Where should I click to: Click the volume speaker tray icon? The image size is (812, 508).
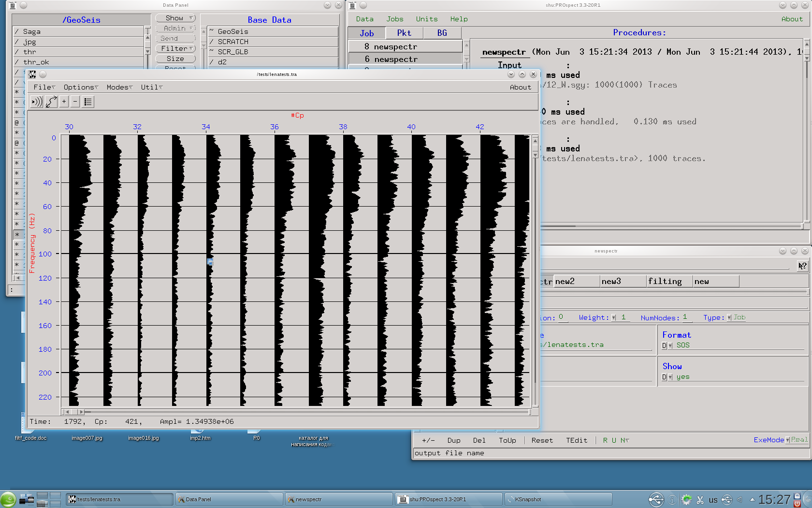pos(739,500)
